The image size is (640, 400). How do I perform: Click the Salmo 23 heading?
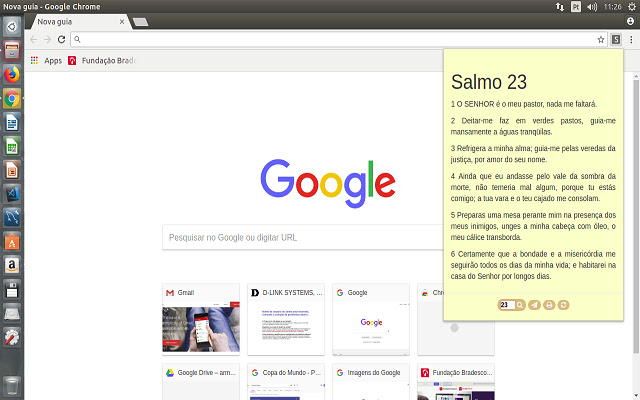(489, 82)
